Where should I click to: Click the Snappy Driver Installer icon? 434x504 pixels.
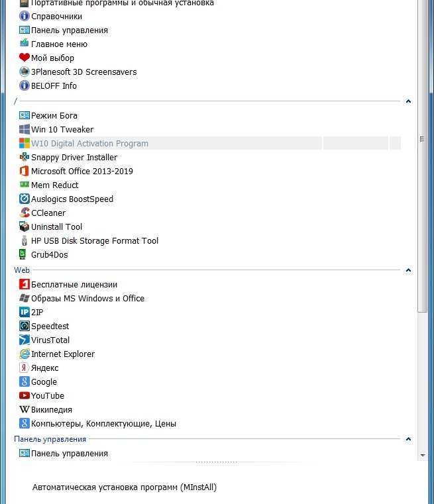(x=24, y=157)
